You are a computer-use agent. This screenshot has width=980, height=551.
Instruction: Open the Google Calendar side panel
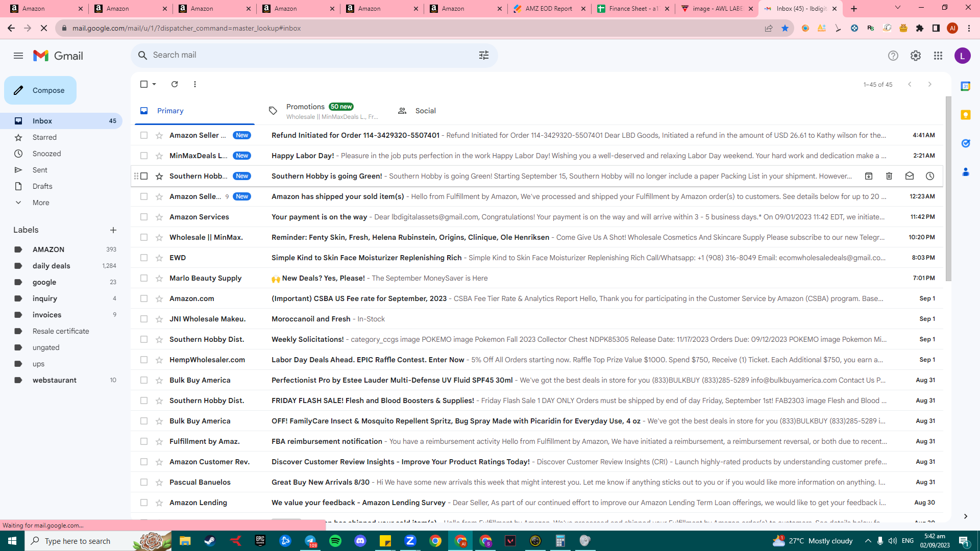(x=965, y=86)
